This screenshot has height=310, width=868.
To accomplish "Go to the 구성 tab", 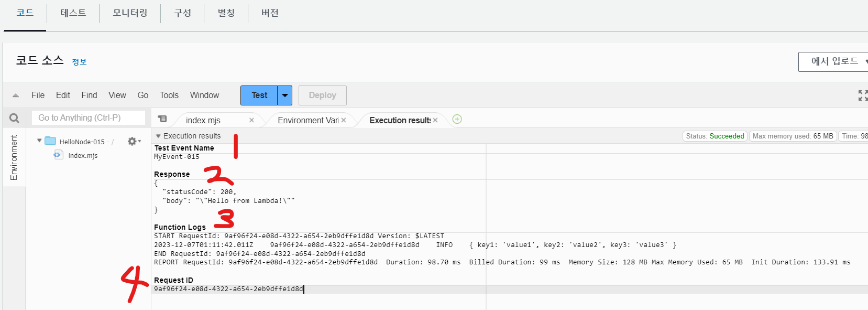I will tap(182, 13).
